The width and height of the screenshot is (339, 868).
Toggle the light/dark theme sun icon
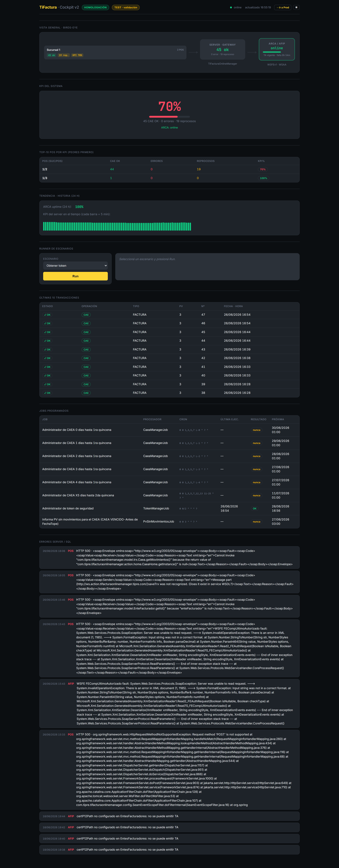[296, 7]
